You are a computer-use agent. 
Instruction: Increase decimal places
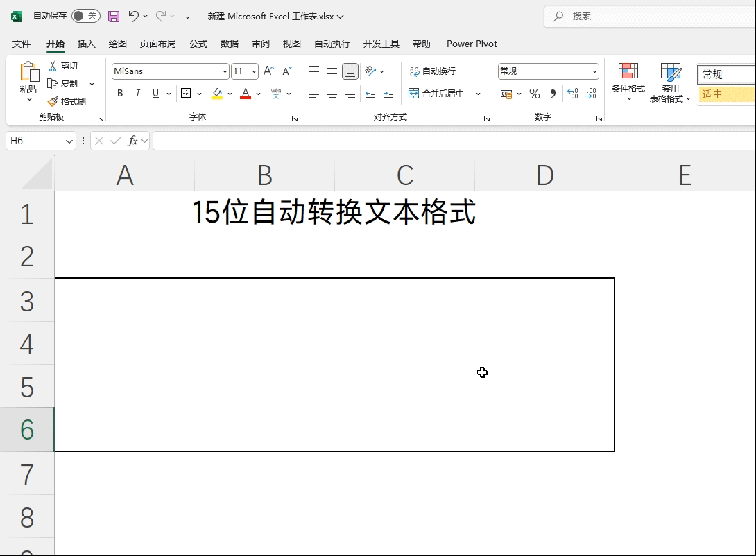[x=573, y=94]
